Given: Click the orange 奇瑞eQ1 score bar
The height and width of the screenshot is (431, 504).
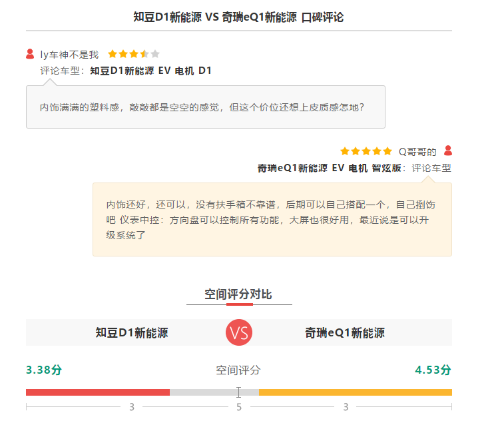Looking at the screenshot, I should click(x=356, y=392).
